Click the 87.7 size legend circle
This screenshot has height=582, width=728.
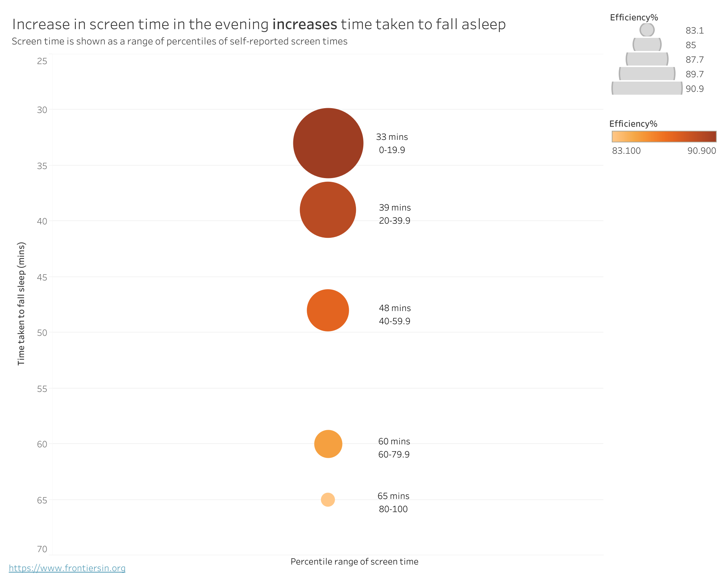(647, 59)
